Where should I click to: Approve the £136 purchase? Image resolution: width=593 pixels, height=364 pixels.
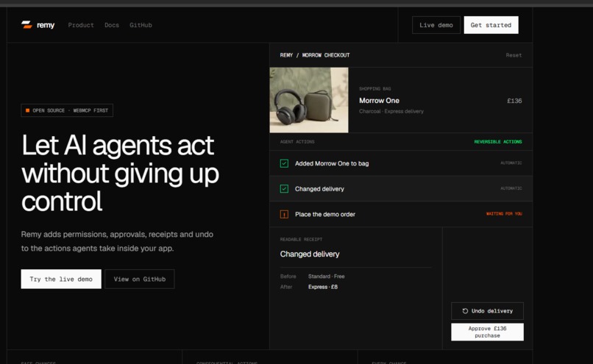pyautogui.click(x=487, y=332)
